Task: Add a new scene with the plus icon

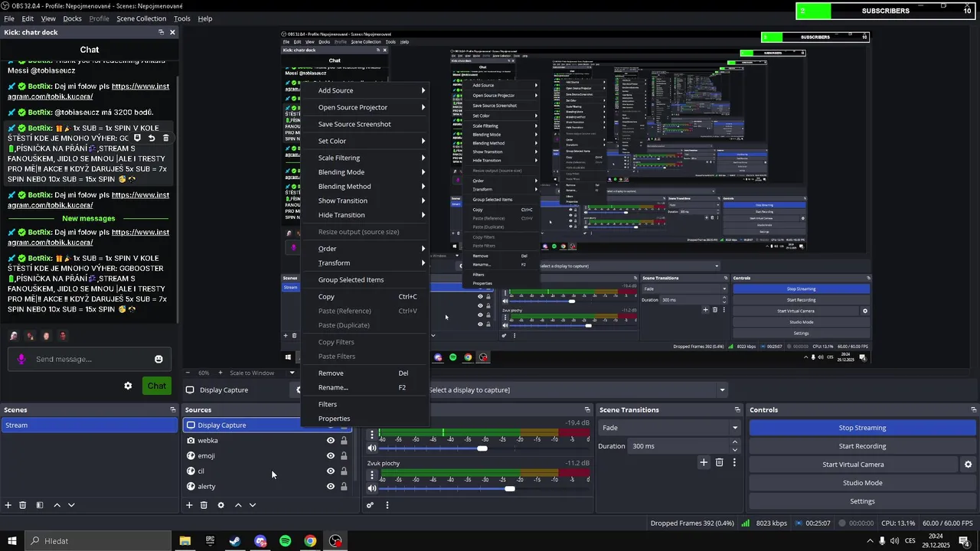Action: [x=8, y=505]
